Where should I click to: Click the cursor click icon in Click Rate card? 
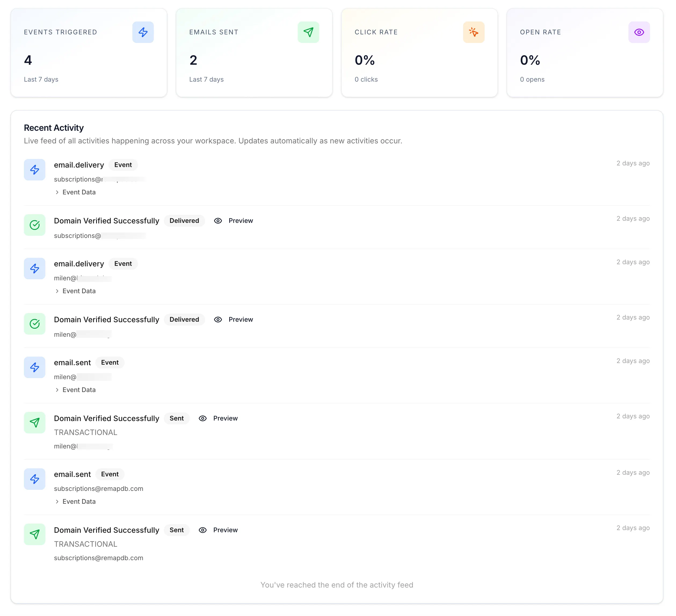point(474,32)
